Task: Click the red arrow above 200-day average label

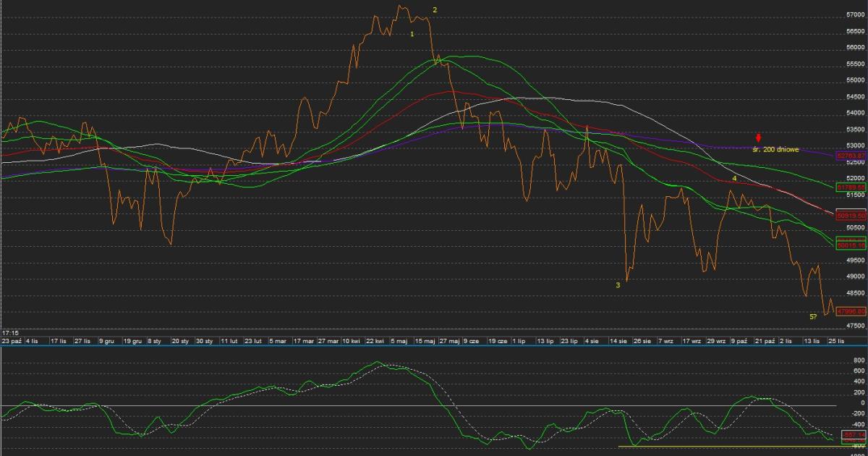Action: [x=758, y=138]
